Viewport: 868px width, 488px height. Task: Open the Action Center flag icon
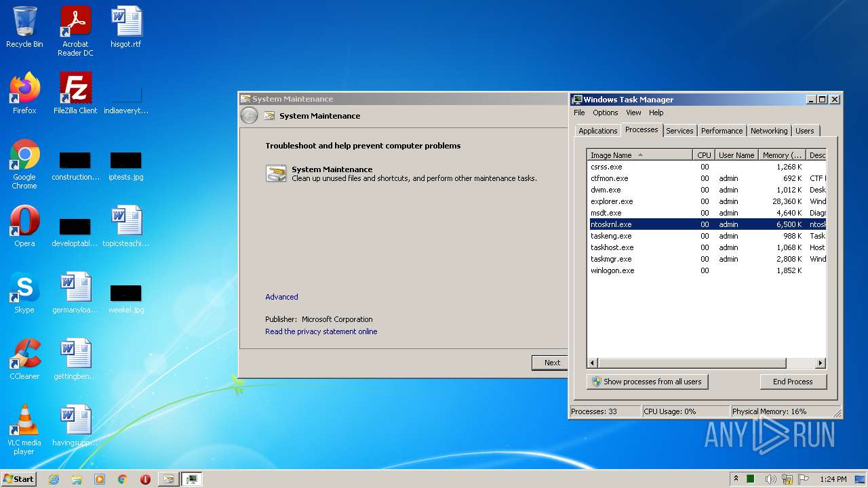[x=805, y=479]
